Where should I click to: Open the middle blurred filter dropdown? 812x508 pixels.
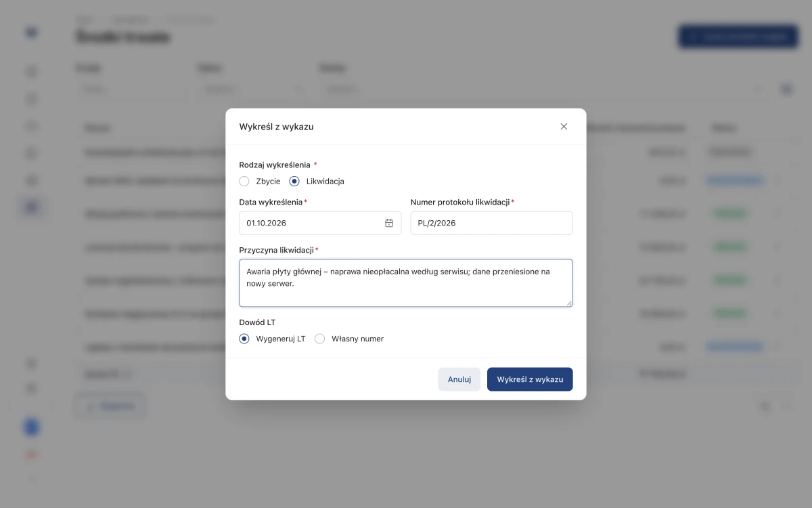(x=251, y=89)
